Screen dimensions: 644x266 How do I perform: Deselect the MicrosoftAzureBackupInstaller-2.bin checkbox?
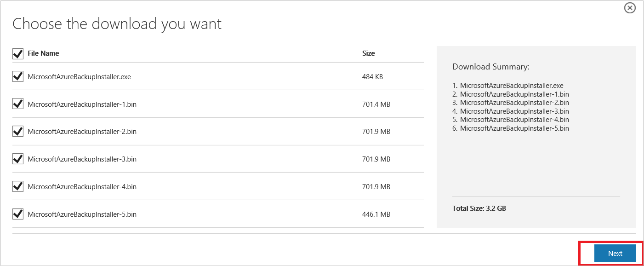[17, 131]
